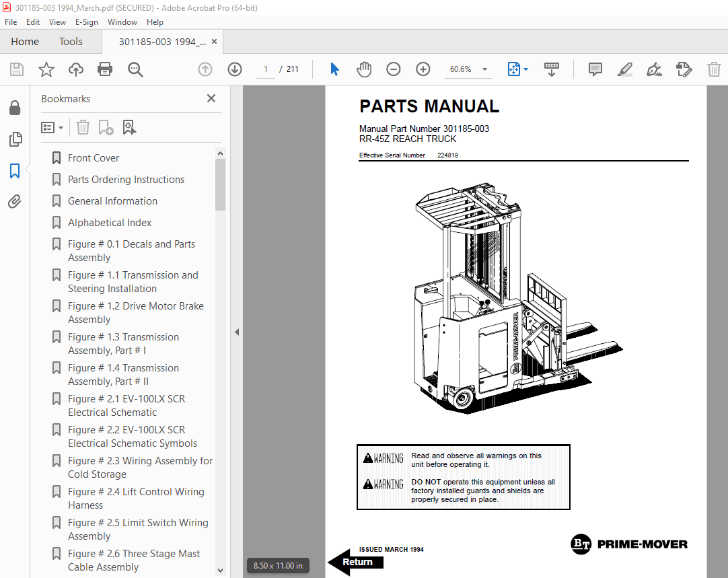Select the text selection arrow tool
This screenshot has height=578, width=728.
(x=334, y=69)
